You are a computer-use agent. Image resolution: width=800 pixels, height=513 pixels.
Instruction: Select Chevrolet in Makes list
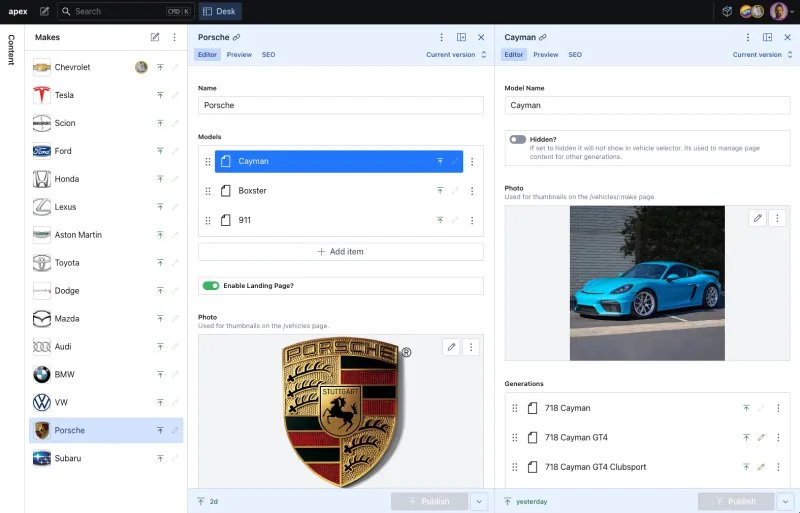[106, 67]
